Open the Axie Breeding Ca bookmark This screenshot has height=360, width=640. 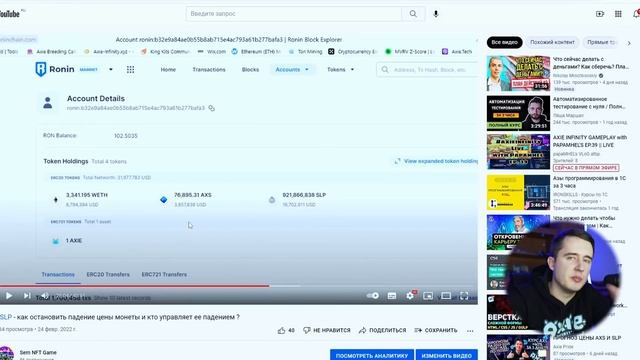[x=51, y=51]
